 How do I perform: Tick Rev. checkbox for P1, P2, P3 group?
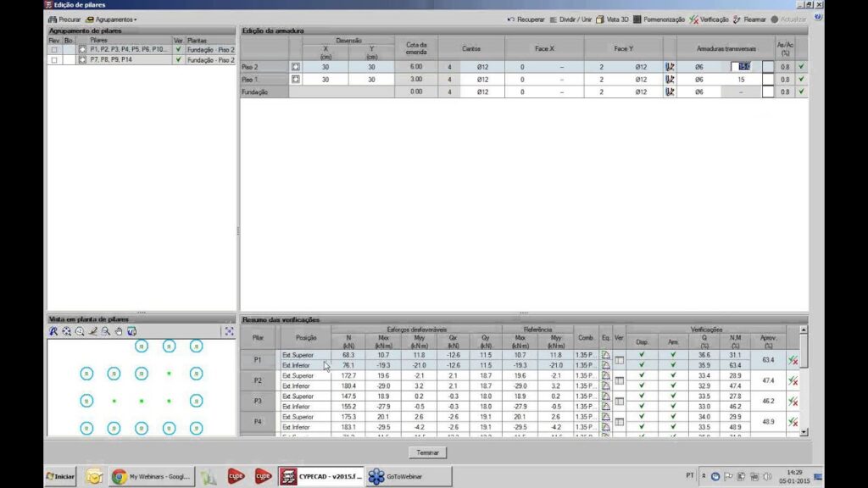(54, 50)
